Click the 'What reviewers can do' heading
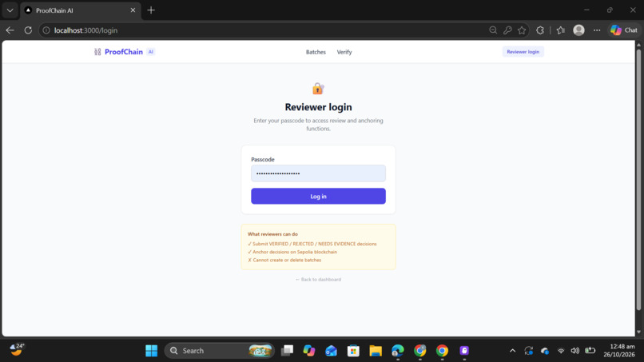Screen dimensions: 644x362 [272, 234]
